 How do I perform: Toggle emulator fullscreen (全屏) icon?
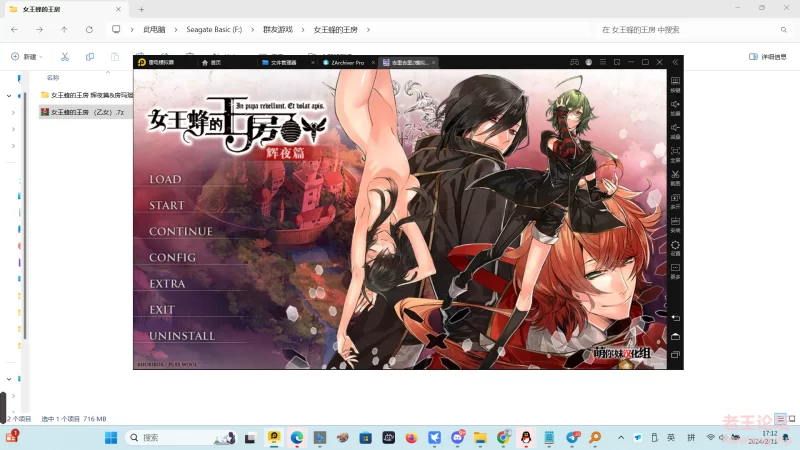click(x=675, y=154)
